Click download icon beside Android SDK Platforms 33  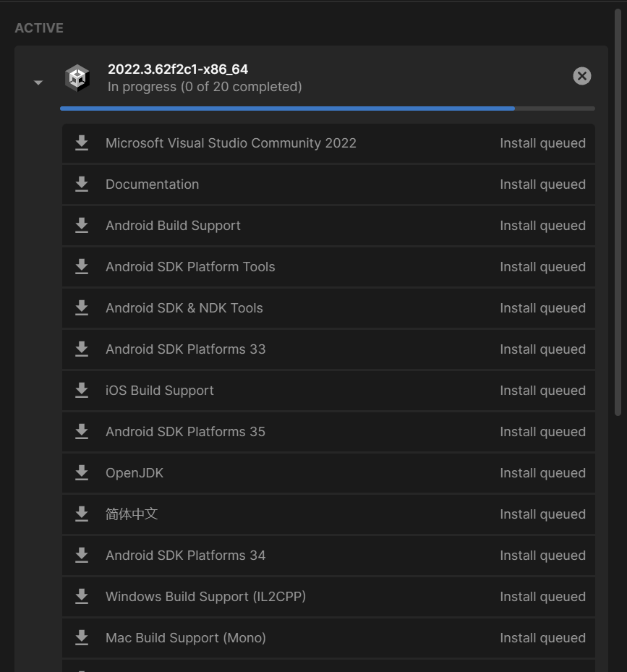(82, 349)
